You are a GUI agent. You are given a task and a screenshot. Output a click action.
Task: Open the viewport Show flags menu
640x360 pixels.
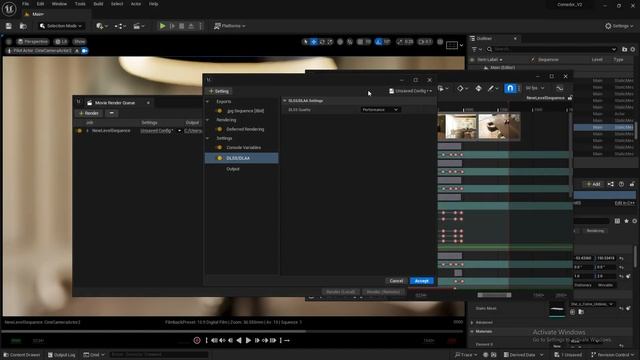click(x=80, y=42)
